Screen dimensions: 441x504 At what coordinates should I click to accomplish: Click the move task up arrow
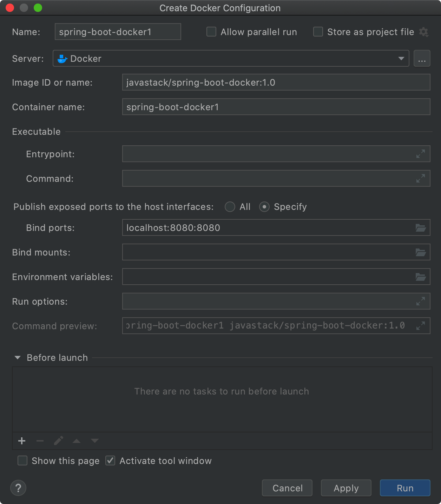point(77,441)
